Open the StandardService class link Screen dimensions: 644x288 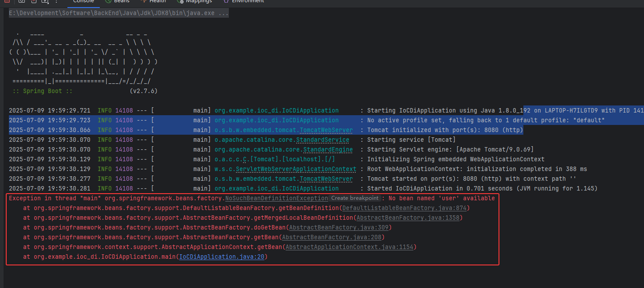pyautogui.click(x=322, y=140)
